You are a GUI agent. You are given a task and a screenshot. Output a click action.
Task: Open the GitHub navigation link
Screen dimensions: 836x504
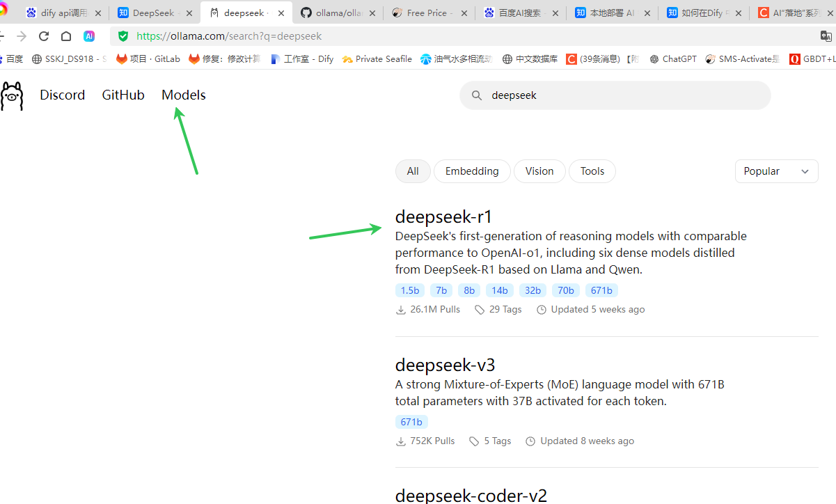pos(123,95)
